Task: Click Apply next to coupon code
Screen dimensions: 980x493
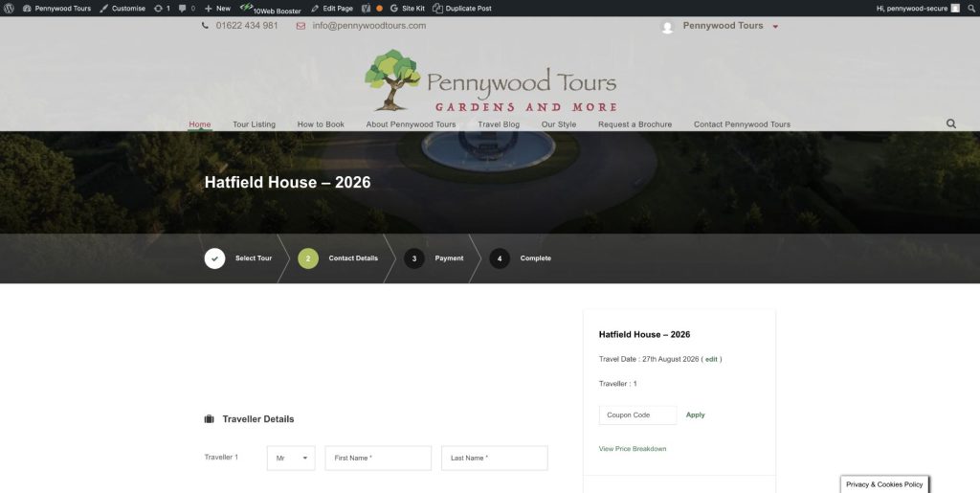Action: [695, 415]
